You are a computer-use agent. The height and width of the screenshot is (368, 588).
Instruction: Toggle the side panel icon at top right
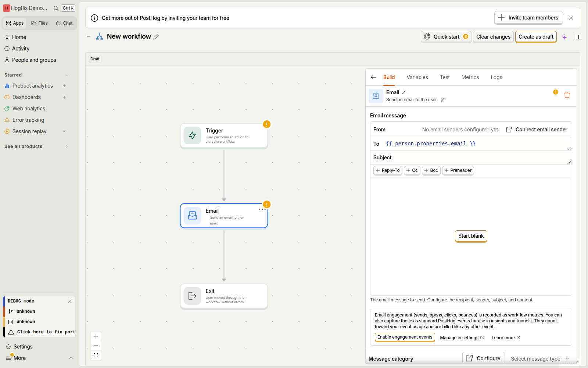tap(578, 37)
